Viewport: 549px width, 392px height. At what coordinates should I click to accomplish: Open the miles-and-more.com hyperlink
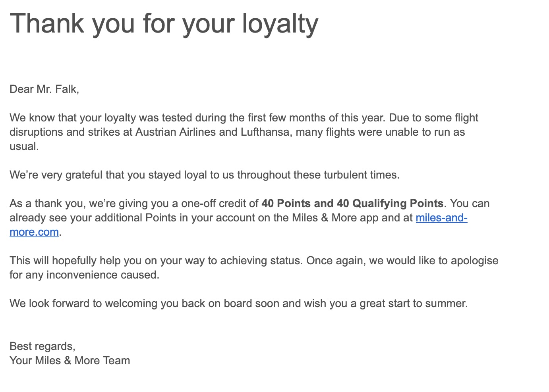pyautogui.click(x=441, y=218)
